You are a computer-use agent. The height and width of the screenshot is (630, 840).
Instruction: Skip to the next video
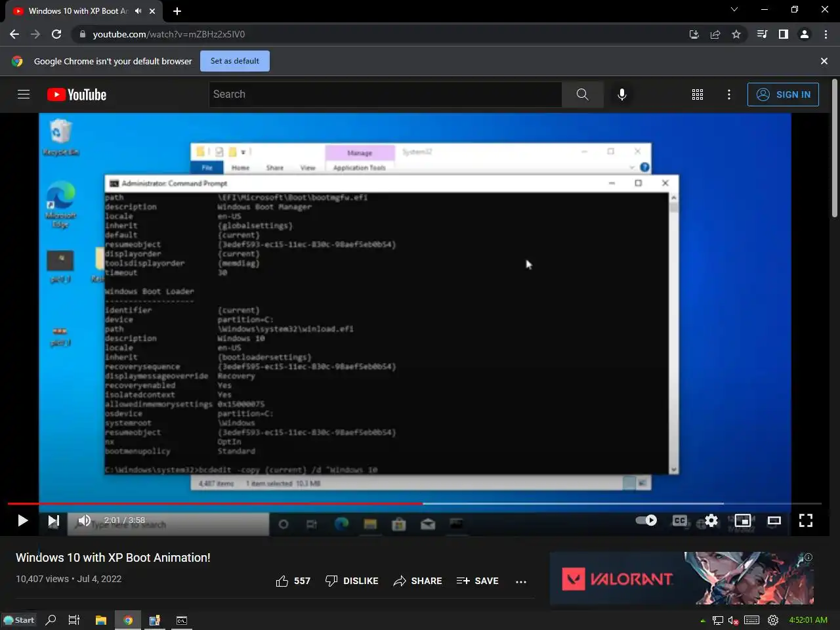[x=54, y=521]
